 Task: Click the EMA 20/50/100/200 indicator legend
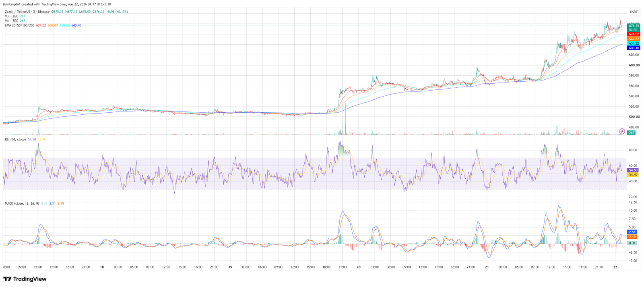point(19,25)
